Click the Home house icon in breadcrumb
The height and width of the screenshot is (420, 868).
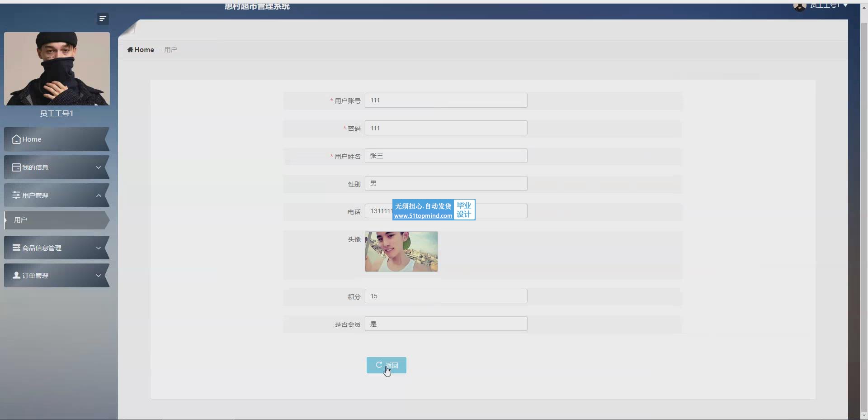tap(130, 50)
